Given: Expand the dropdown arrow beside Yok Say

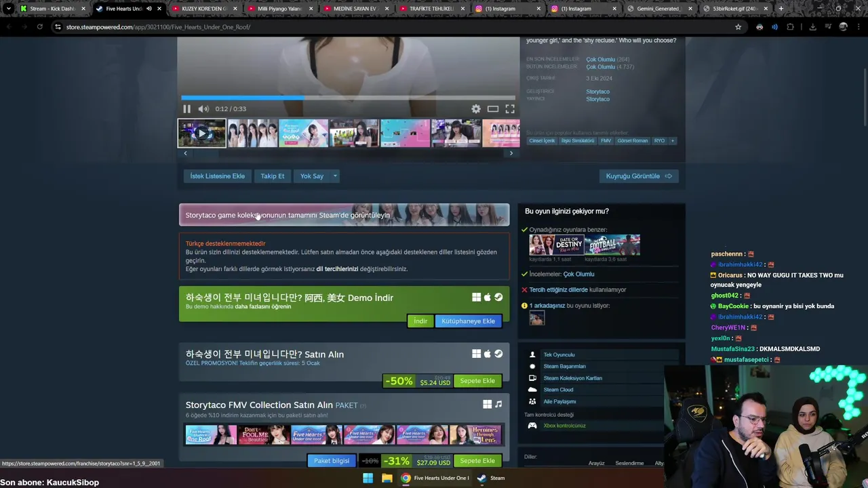Looking at the screenshot, I should pyautogui.click(x=335, y=176).
